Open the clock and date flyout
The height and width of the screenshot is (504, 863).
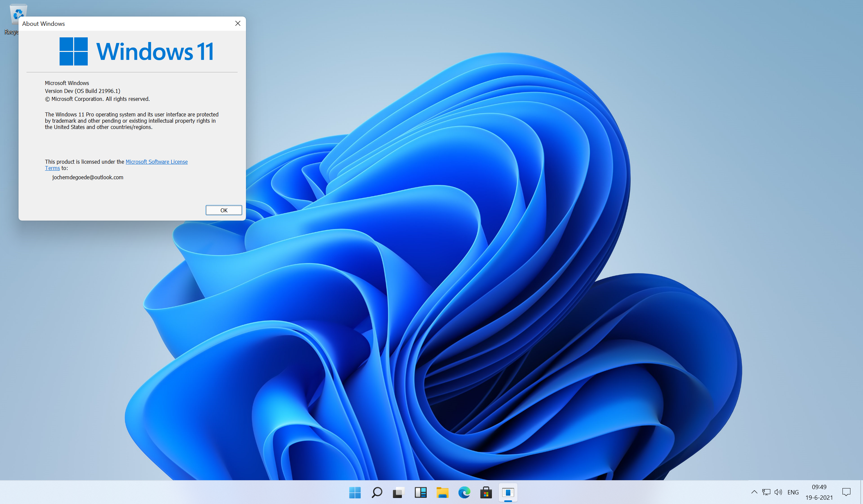point(819,492)
